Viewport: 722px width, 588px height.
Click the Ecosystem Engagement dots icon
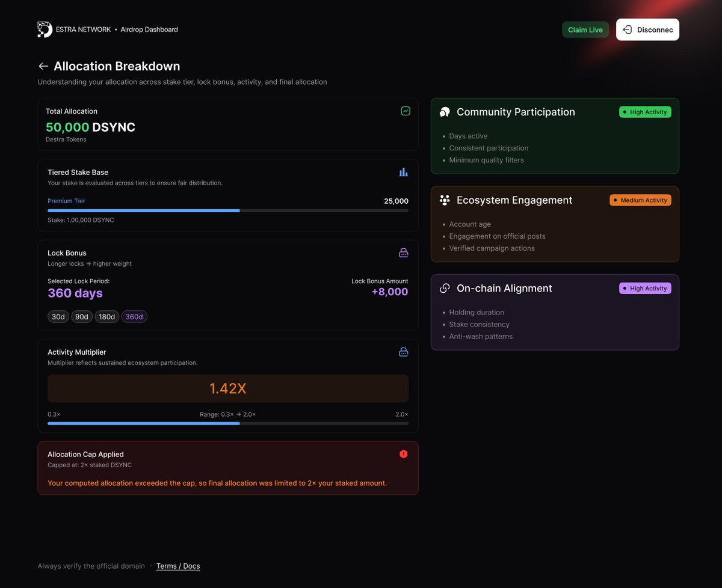coord(445,200)
